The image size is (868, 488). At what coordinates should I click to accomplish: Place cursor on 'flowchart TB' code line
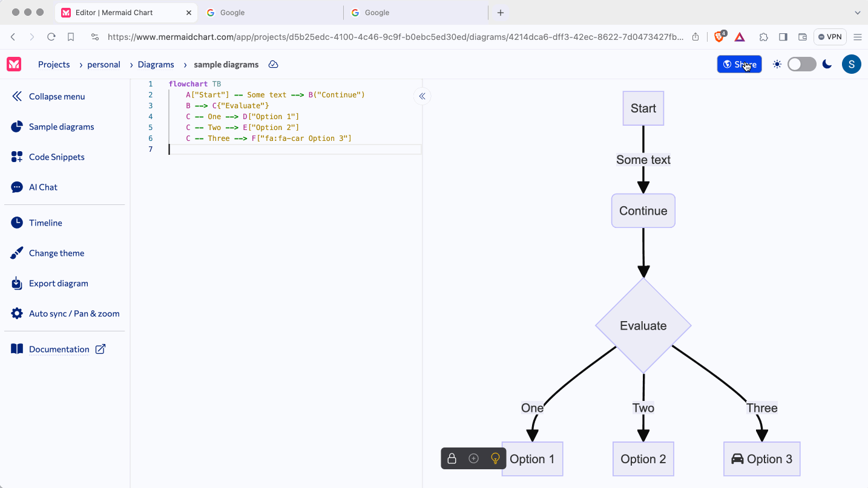(x=195, y=84)
